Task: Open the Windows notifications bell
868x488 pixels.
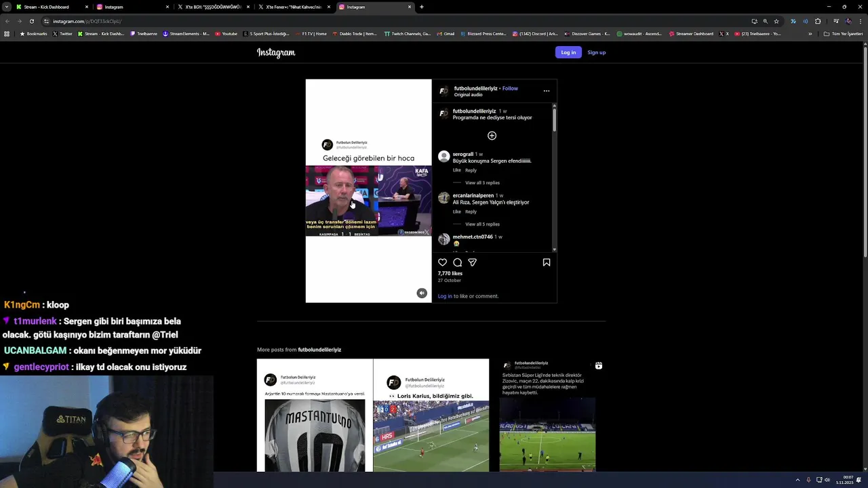Action: point(859,480)
